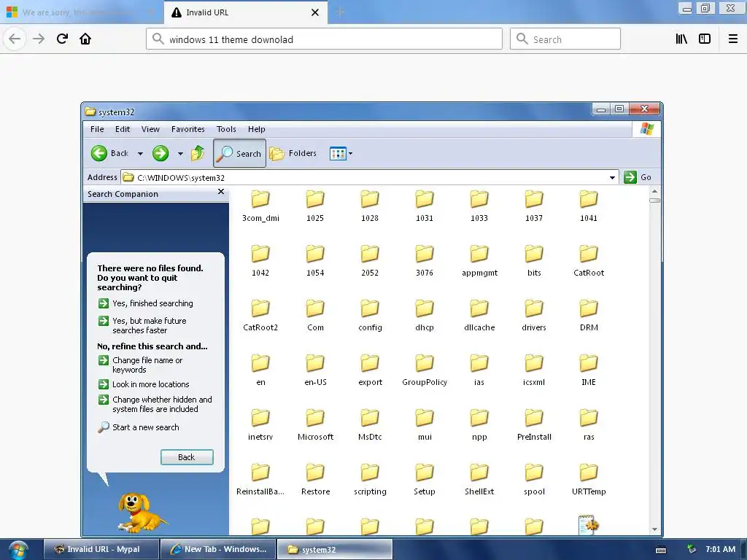Click the Back button in Search Companion

pyautogui.click(x=187, y=457)
